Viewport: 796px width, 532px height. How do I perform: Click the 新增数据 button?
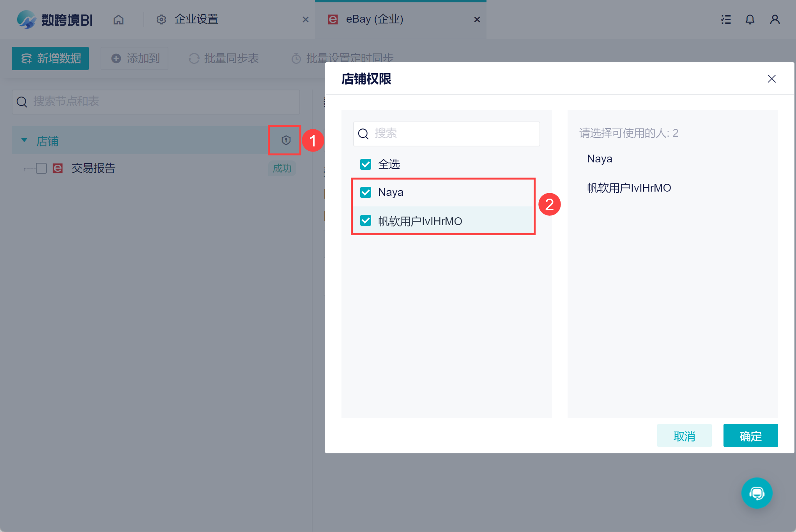(50, 58)
